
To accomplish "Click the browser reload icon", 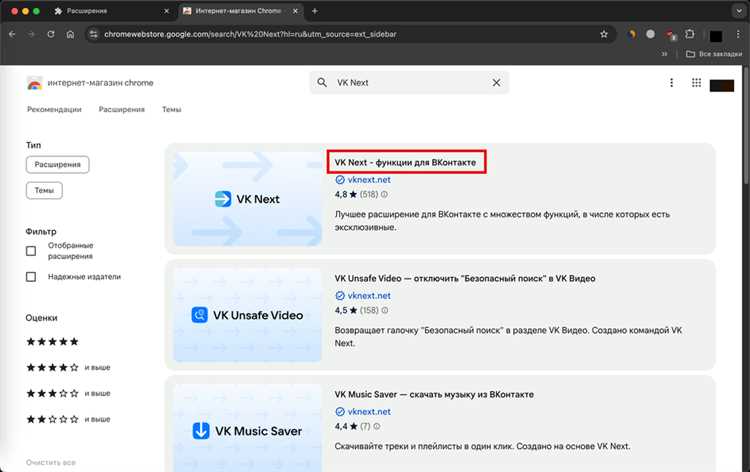I will [51, 34].
